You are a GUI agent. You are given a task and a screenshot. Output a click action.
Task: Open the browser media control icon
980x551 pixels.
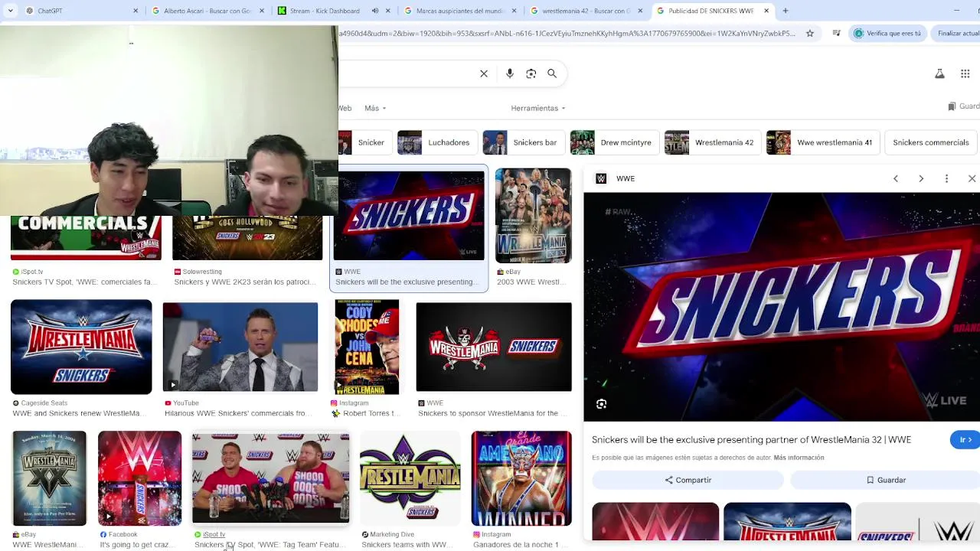point(836,34)
